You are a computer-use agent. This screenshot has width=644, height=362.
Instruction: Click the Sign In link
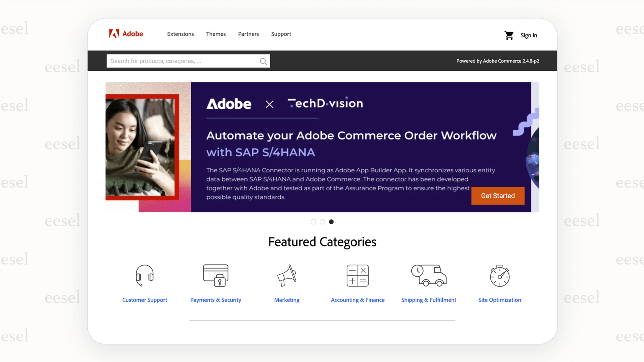coord(529,35)
